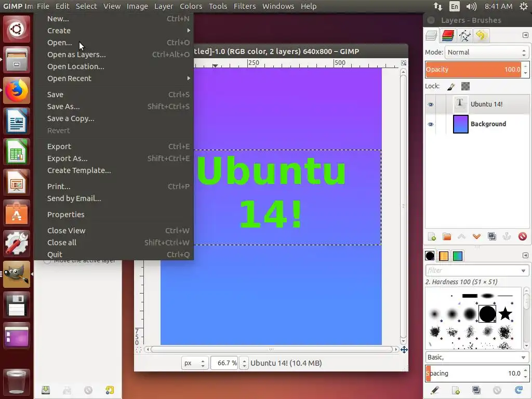Image resolution: width=532 pixels, height=399 pixels.
Task: Edit the selected brush with pencil icon
Action: point(435,390)
